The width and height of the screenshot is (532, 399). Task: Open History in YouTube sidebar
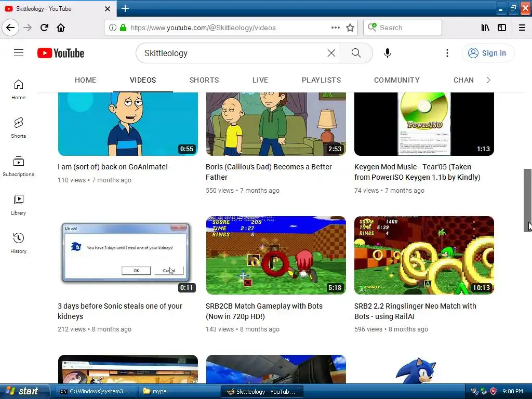pos(18,243)
